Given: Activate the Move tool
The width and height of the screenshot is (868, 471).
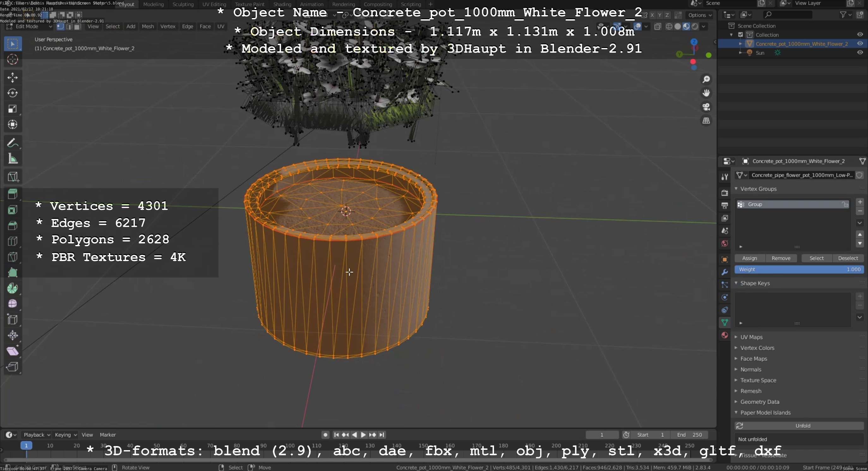Looking at the screenshot, I should pyautogui.click(x=13, y=77).
